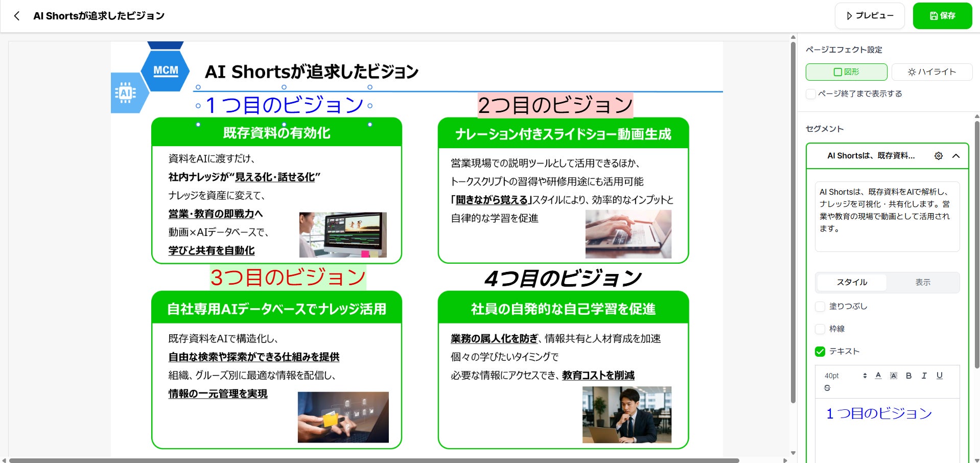Click the 社員の自発的な自己学習を促進 header
Viewport: 980px width, 463px height.
click(x=563, y=309)
